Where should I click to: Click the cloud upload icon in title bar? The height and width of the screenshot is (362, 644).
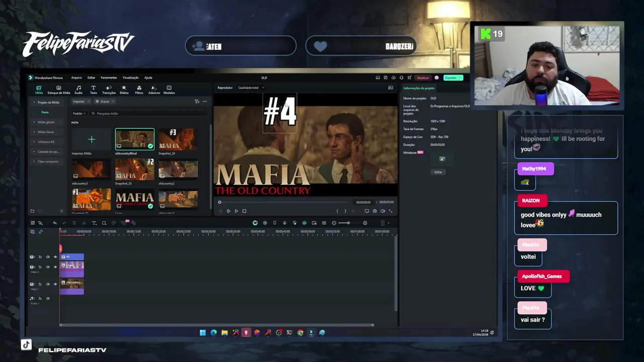click(x=393, y=77)
